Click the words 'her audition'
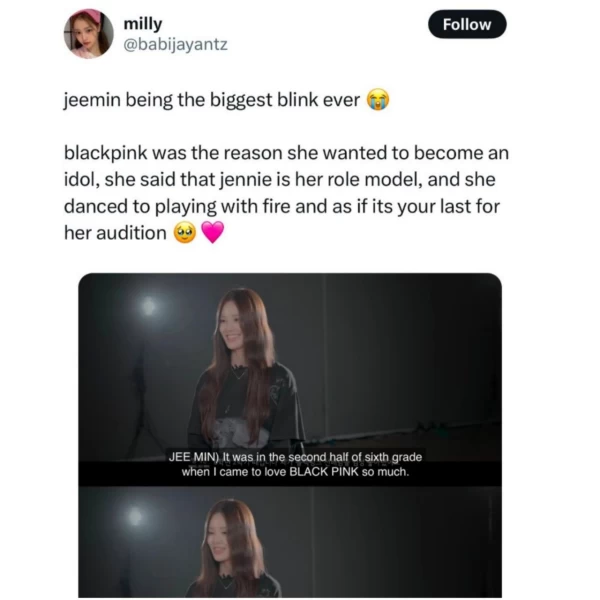The image size is (600, 600). [115, 233]
